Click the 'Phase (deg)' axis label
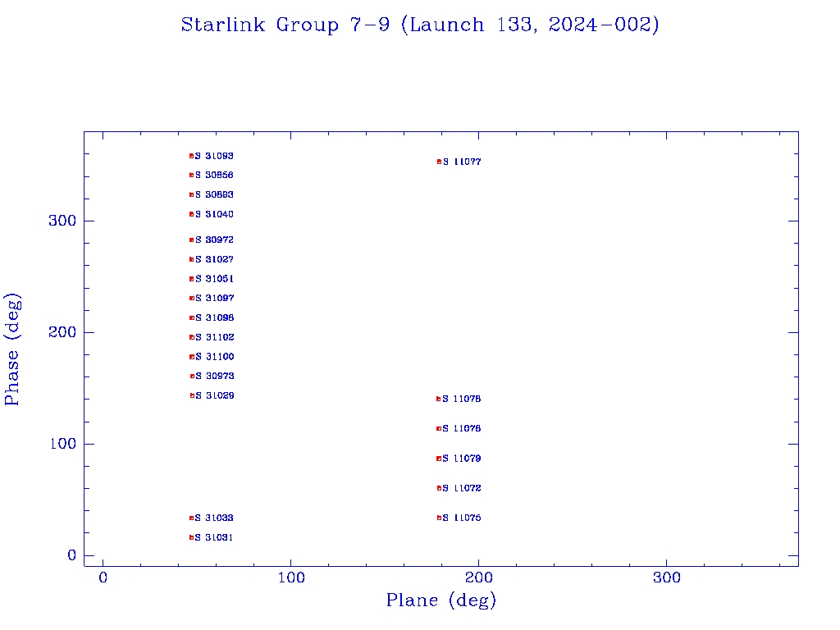Image resolution: width=840 pixels, height=630 pixels. pyautogui.click(x=11, y=349)
